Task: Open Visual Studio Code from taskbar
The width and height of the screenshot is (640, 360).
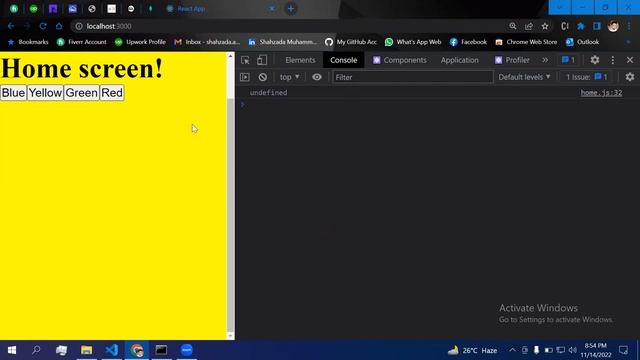Action: pyautogui.click(x=111, y=350)
